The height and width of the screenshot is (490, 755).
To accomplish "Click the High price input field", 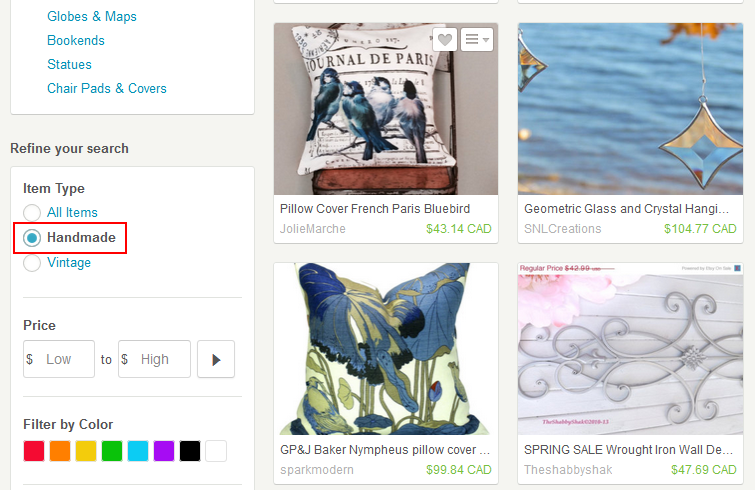I will (x=154, y=359).
